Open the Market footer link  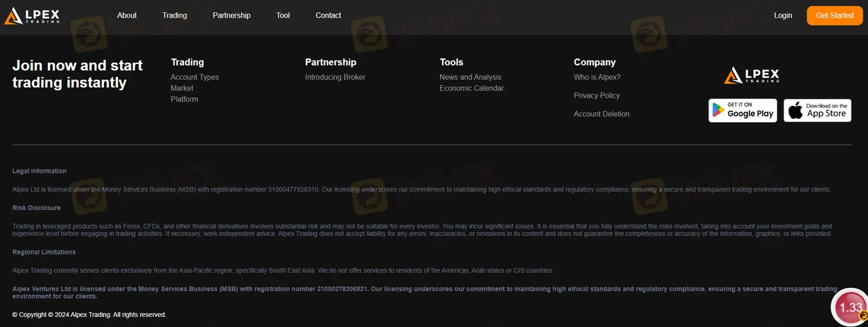(182, 88)
